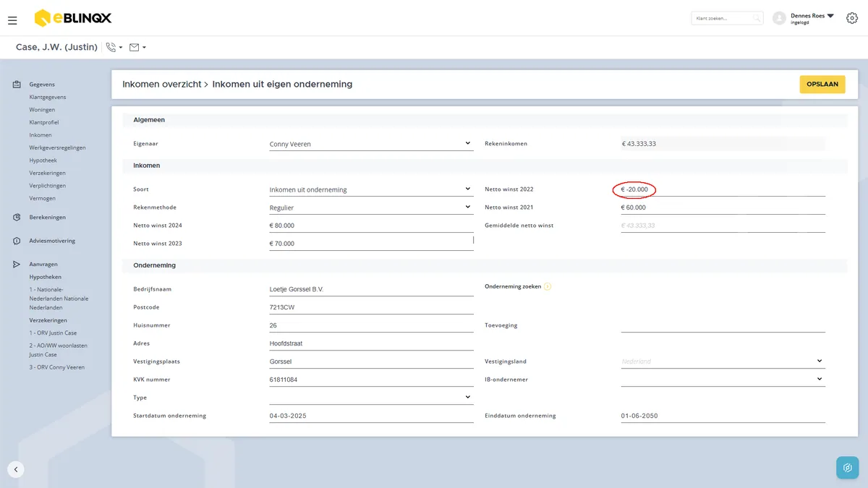Click the Startdatum onderneming date field
This screenshot has height=488, width=868.
[x=371, y=416]
